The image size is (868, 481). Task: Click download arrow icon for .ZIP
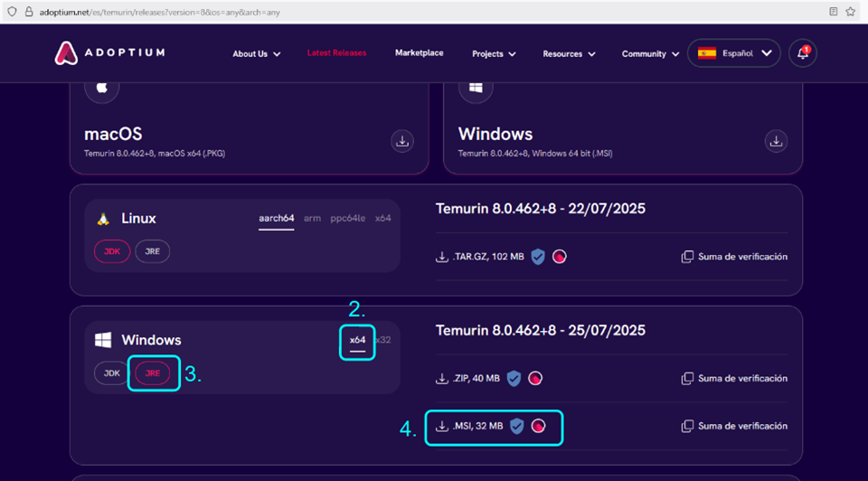click(442, 379)
